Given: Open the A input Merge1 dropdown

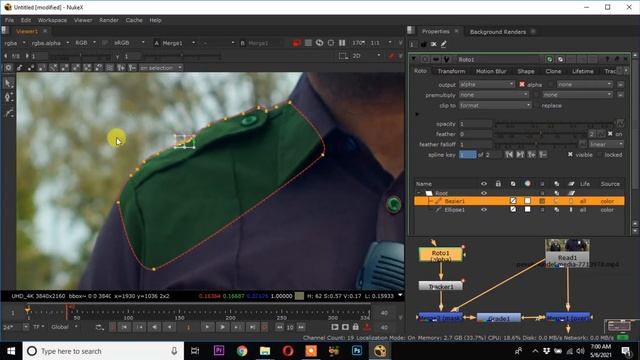Looking at the screenshot, I should (179, 43).
